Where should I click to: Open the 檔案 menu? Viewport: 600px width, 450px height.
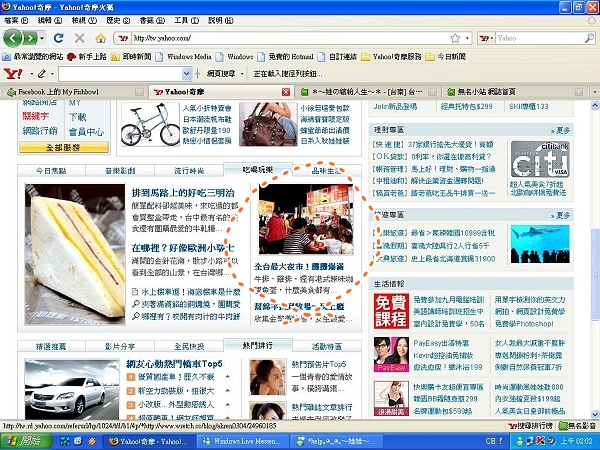pyautogui.click(x=16, y=20)
